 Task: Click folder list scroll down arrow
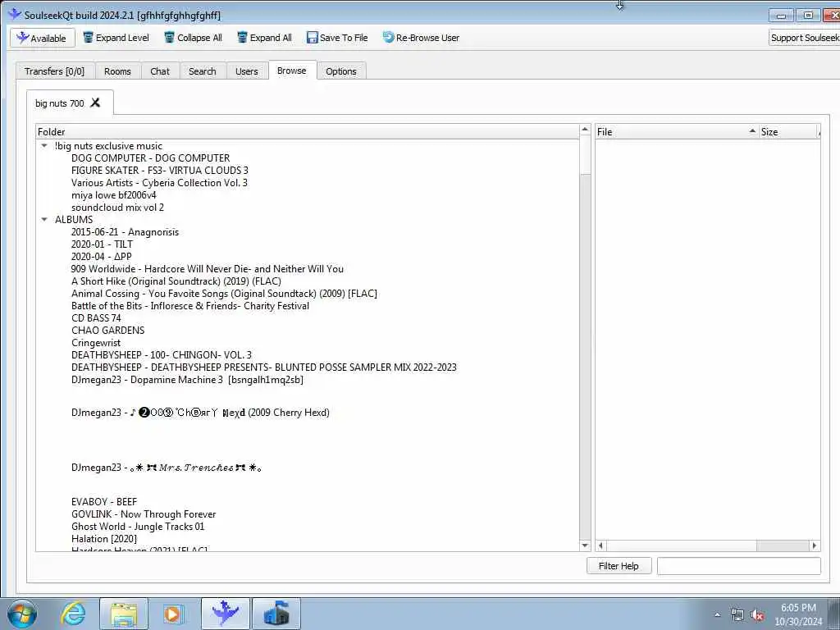[x=585, y=546]
